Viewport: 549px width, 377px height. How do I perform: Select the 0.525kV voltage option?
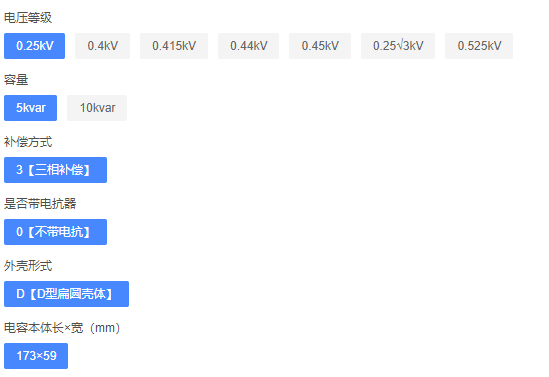pos(479,46)
